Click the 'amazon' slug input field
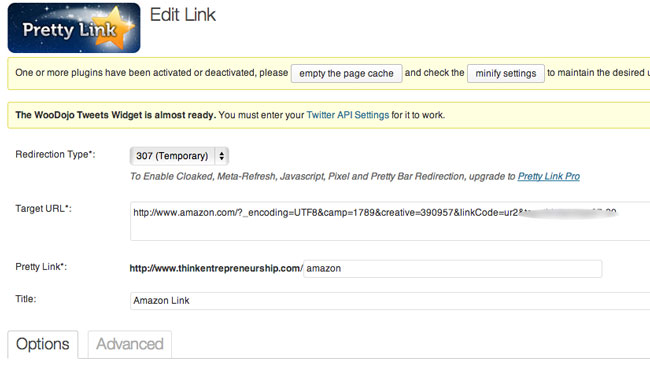 coord(452,268)
